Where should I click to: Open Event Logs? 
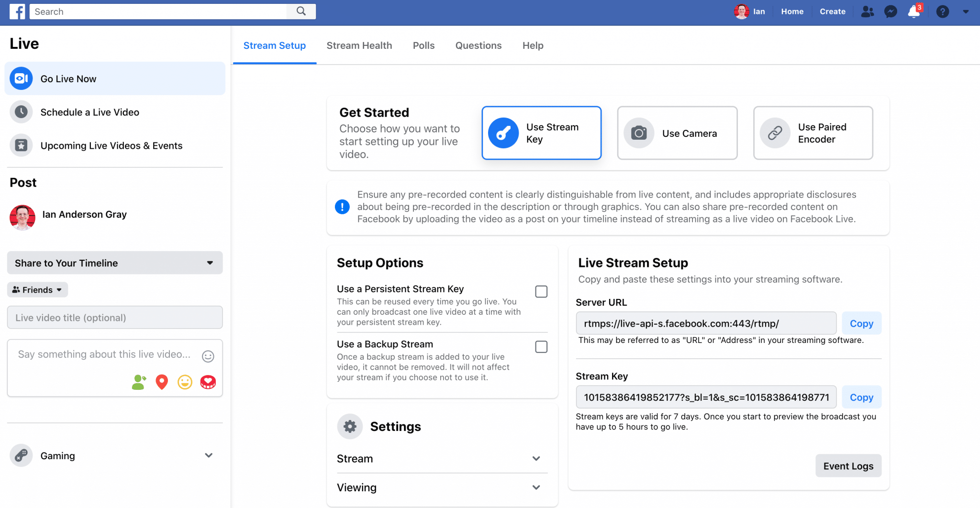coord(848,466)
